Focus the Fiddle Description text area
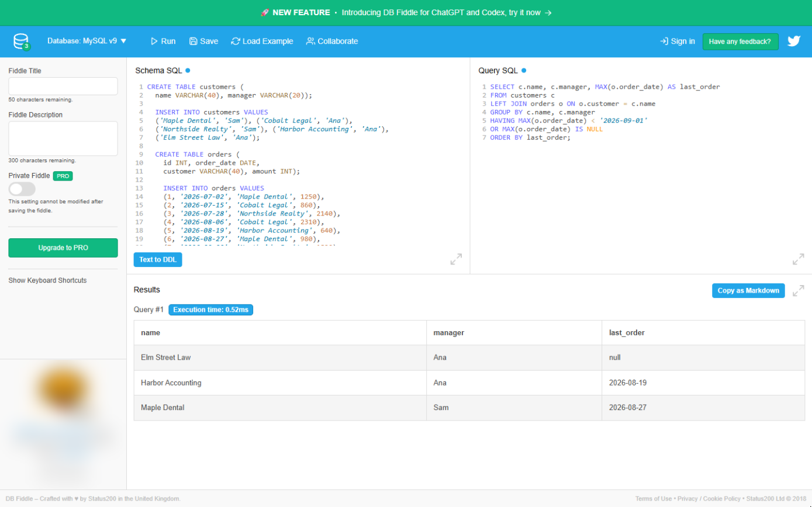 pos(63,138)
